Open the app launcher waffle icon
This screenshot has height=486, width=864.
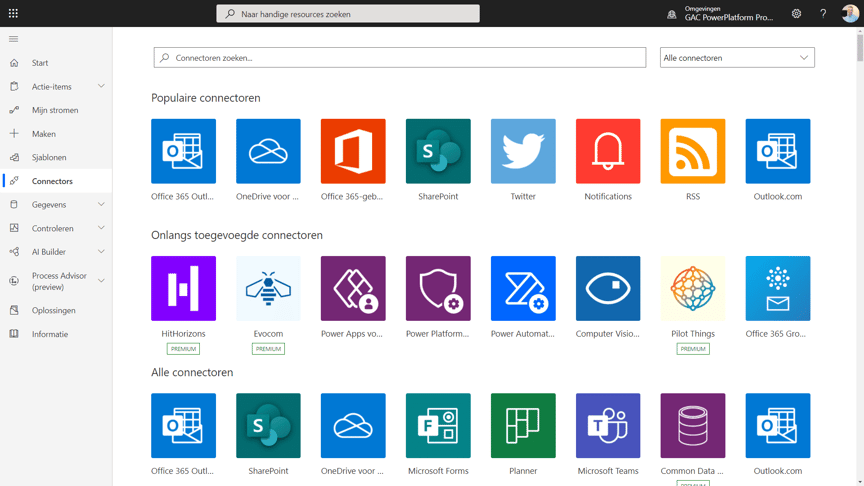pos(13,13)
